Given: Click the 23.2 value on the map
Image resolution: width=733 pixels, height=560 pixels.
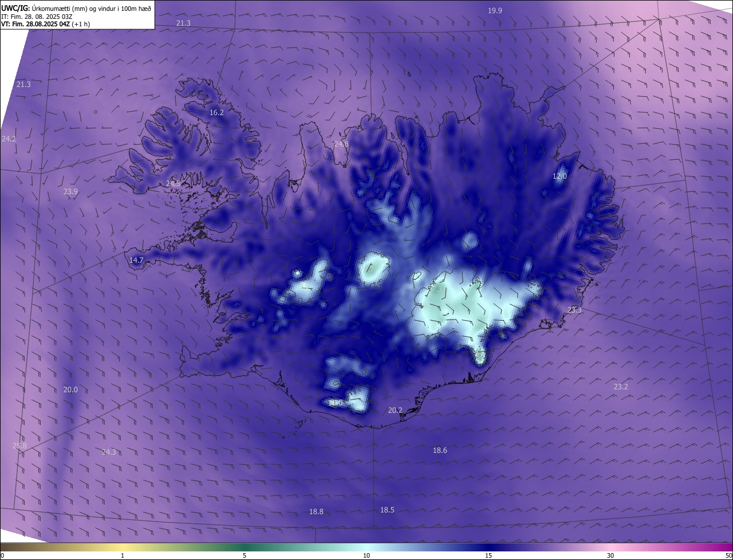Looking at the screenshot, I should 621,387.
